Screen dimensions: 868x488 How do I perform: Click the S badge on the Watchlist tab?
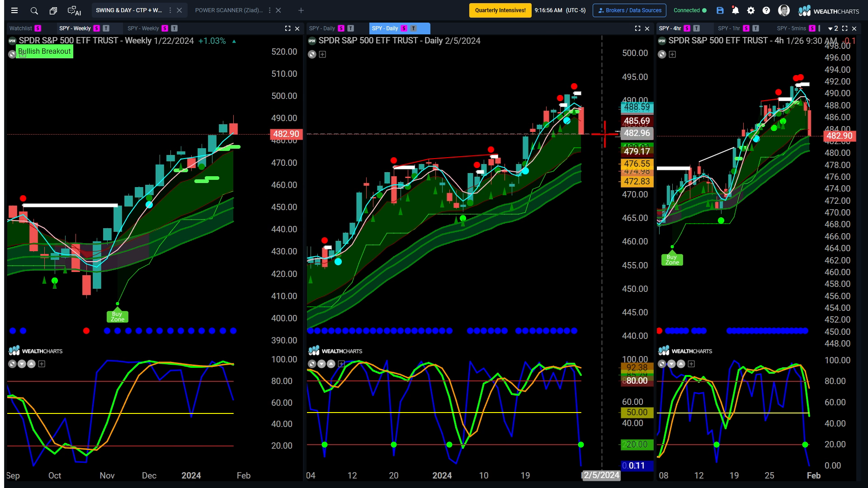38,28
